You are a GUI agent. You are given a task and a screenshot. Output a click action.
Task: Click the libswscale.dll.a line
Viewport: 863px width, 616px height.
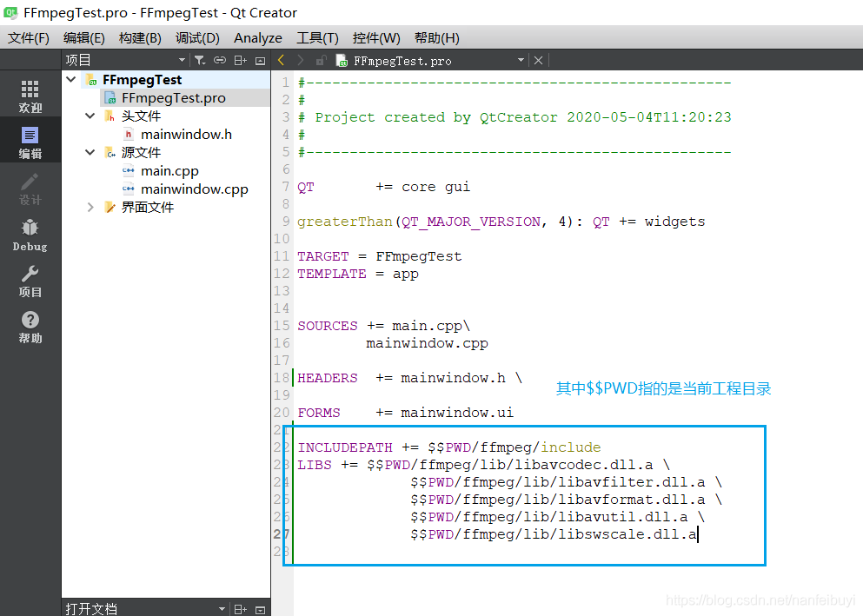[554, 534]
